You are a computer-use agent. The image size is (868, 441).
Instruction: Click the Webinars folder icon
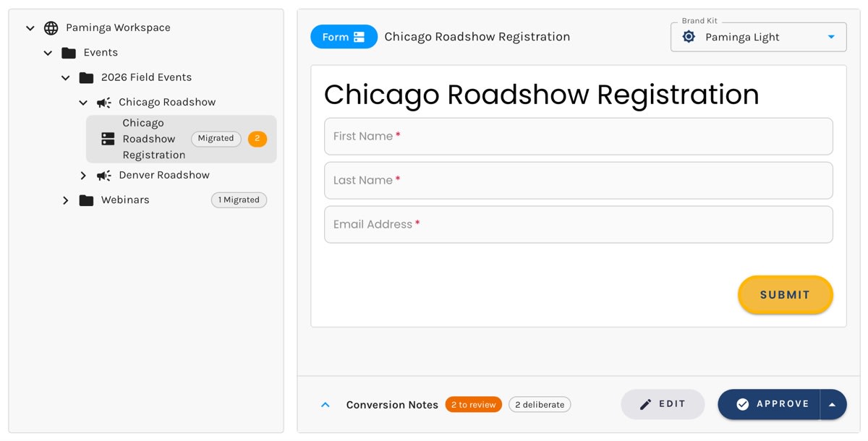click(86, 200)
